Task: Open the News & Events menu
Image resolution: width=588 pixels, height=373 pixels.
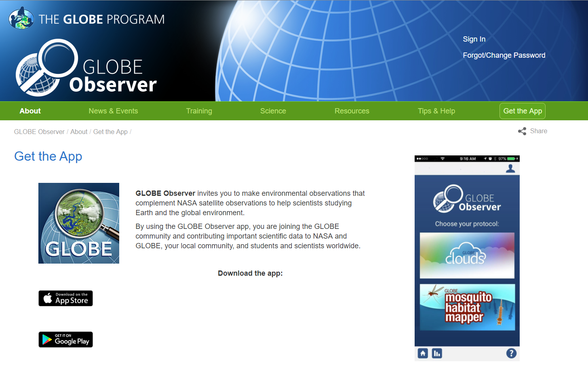Action: (x=113, y=111)
